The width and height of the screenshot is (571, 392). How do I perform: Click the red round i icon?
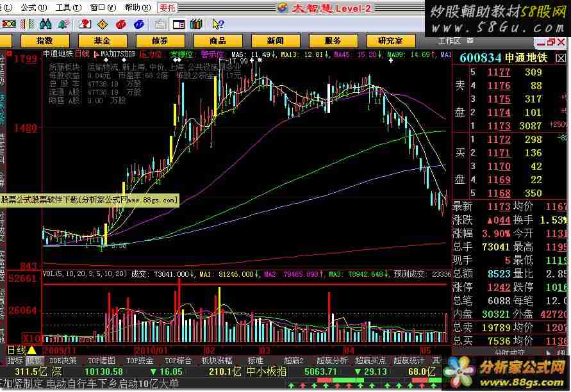[121, 24]
